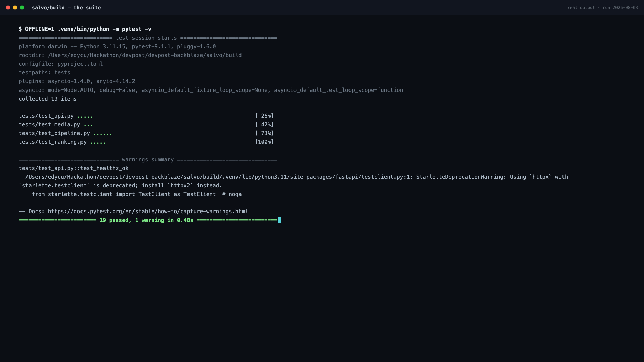
Task: Click the [ 26%] progress indicator
Action: coord(264,116)
